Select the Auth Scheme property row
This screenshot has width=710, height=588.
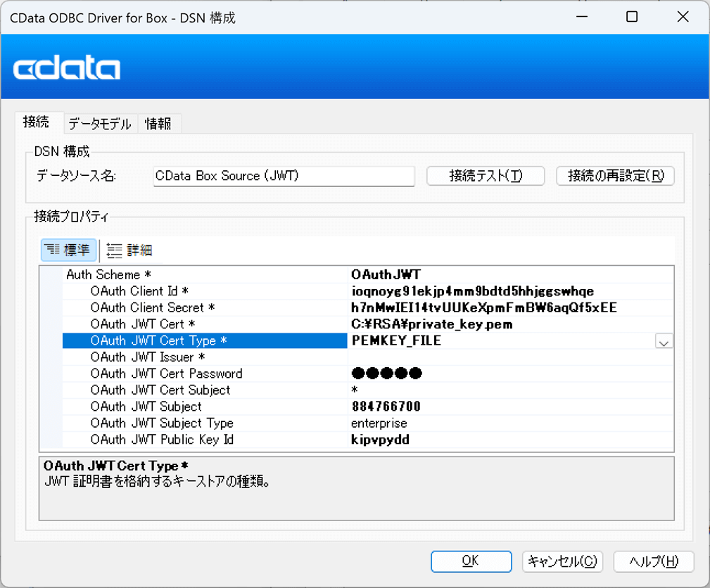click(x=109, y=274)
